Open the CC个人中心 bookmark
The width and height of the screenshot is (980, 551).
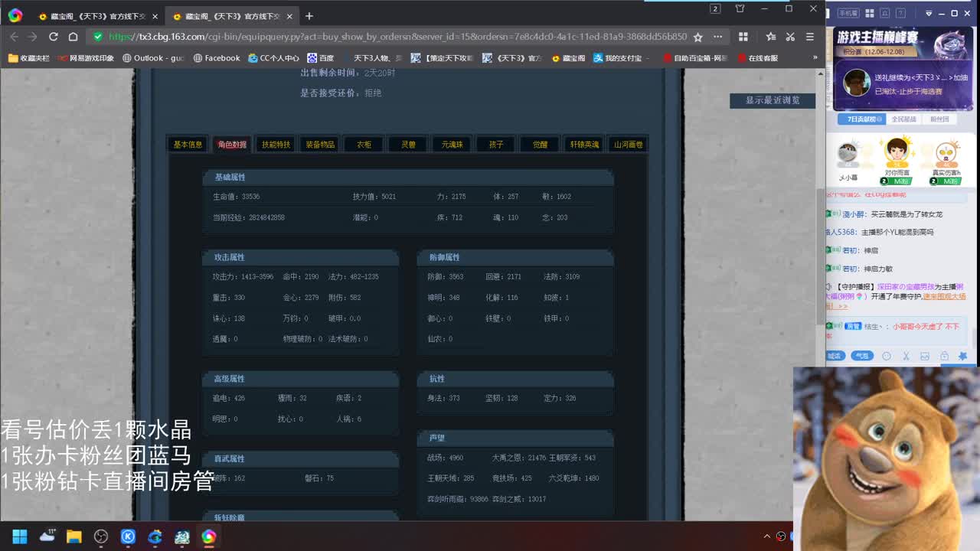(x=273, y=58)
